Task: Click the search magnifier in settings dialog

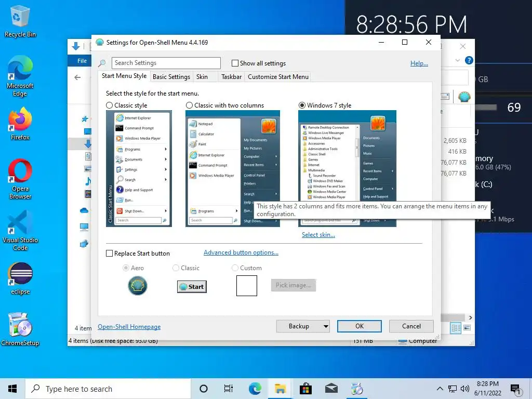Action: pos(102,63)
